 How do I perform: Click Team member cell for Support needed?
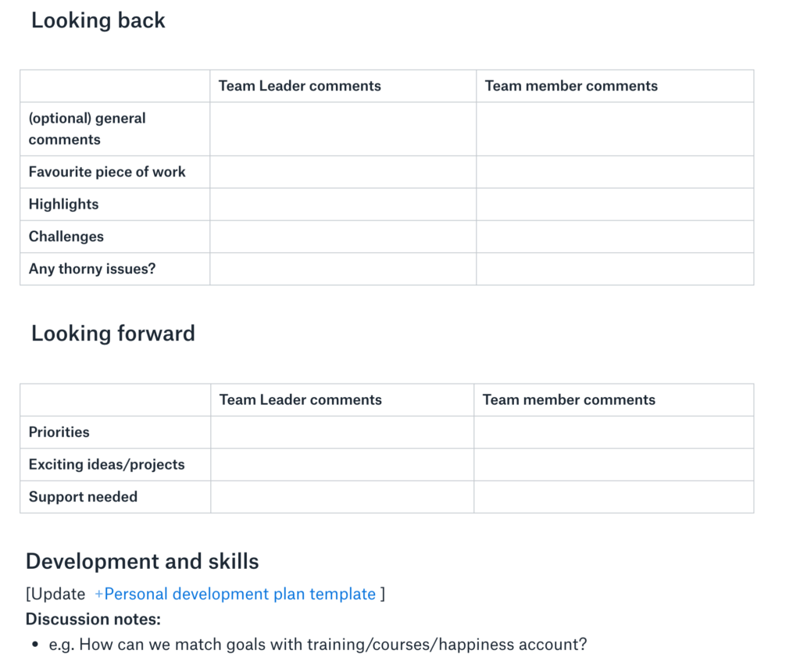tap(614, 497)
